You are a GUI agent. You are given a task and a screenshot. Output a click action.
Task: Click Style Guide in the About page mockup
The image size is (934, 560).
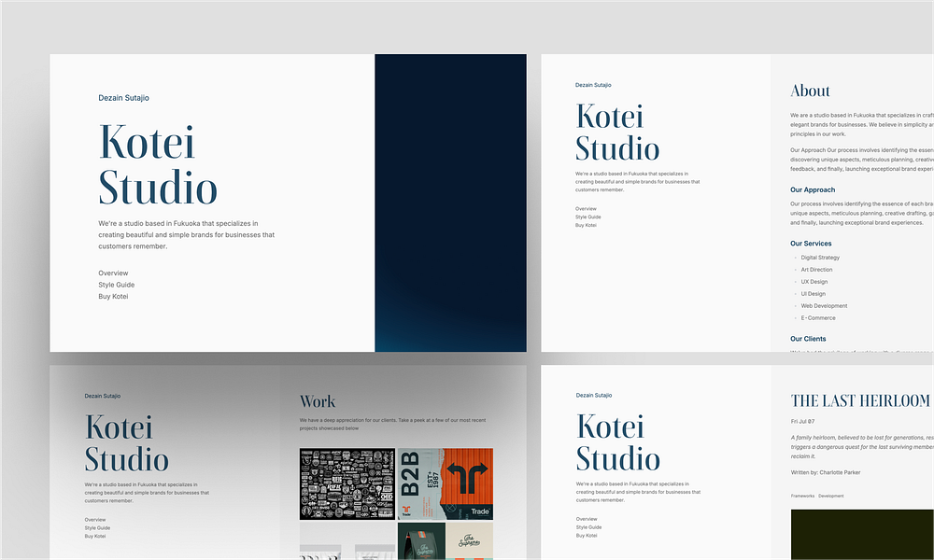click(587, 217)
